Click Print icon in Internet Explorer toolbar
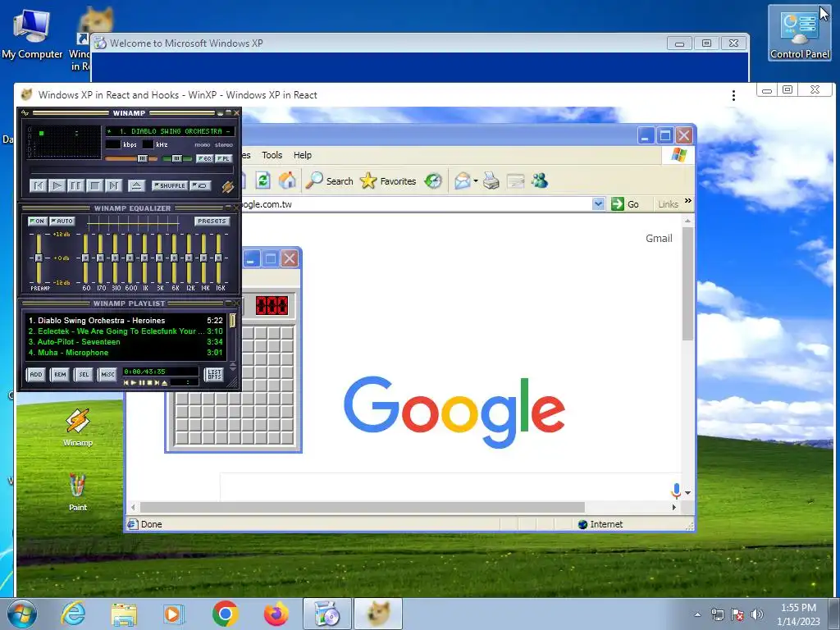Image resolution: width=840 pixels, height=630 pixels. (491, 181)
